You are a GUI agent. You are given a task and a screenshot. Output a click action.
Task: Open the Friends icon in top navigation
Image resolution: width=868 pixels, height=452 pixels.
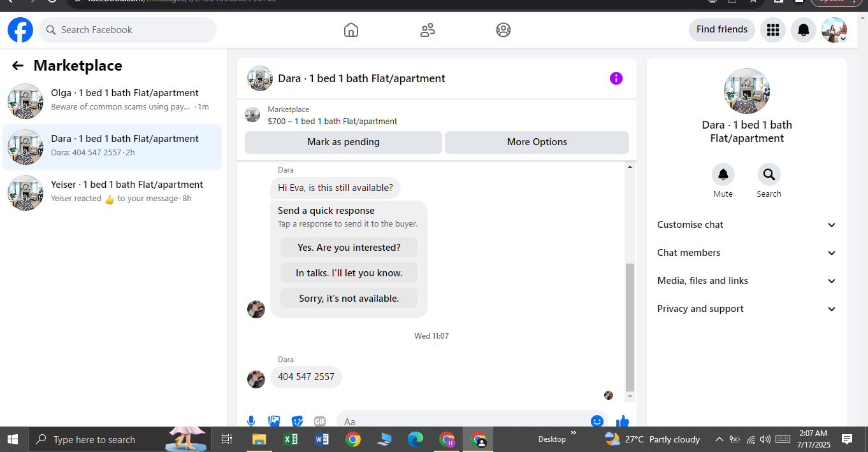tap(428, 30)
